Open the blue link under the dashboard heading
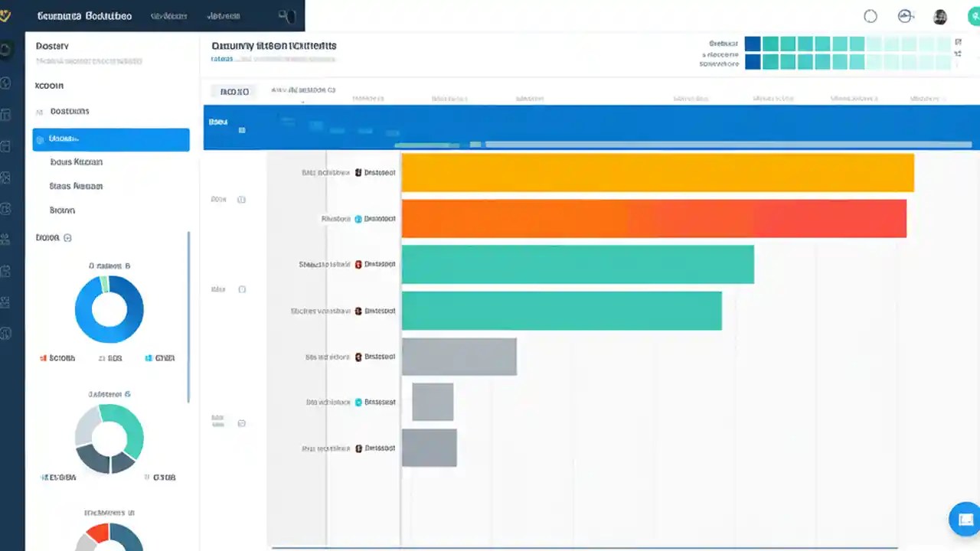 (221, 59)
